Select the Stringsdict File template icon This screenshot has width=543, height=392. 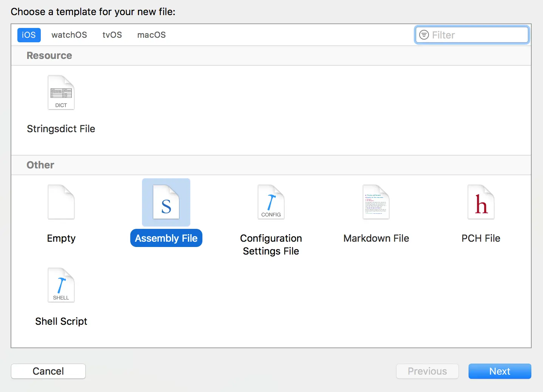(61, 93)
